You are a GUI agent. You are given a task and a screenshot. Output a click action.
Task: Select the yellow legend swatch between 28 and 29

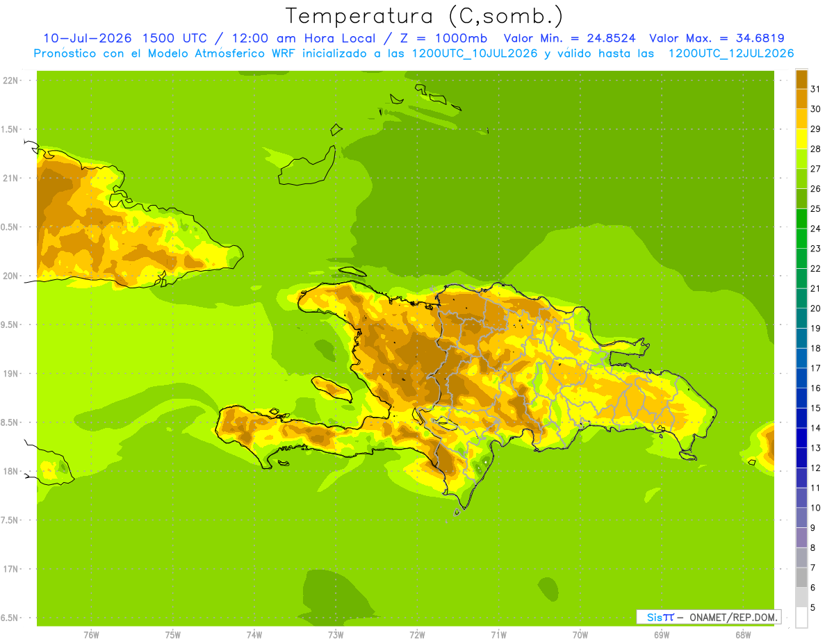pyautogui.click(x=801, y=139)
